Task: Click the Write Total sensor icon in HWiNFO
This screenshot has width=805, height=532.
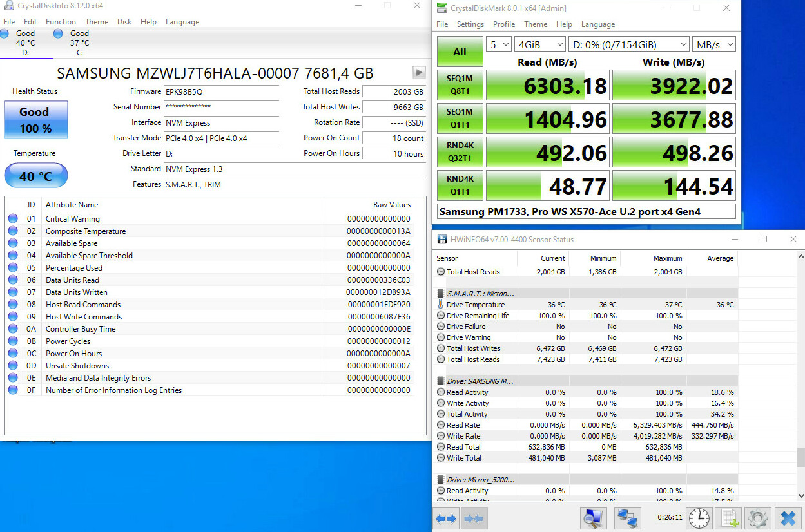Action: pyautogui.click(x=441, y=458)
